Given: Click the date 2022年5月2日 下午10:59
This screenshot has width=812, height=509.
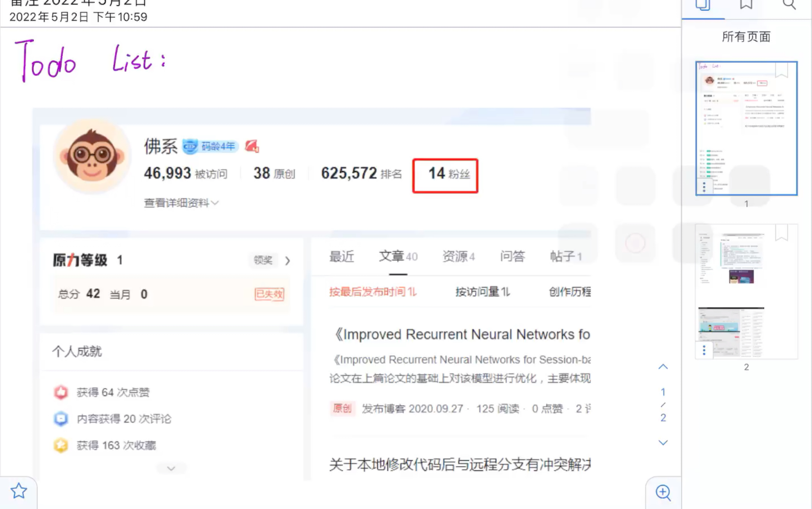Looking at the screenshot, I should (x=78, y=17).
